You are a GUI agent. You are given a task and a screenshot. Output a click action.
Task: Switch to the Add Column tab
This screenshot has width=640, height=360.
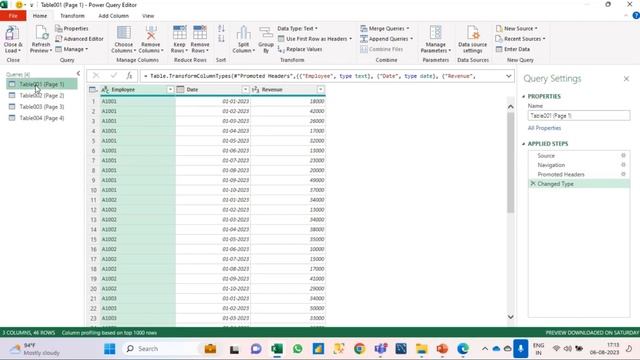pyautogui.click(x=113, y=16)
